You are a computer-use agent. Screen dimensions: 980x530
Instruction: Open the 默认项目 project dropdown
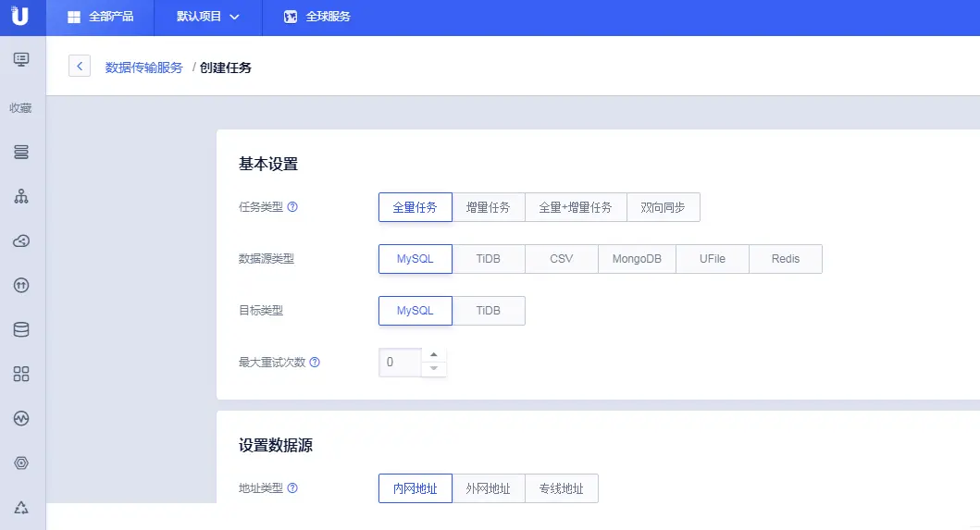[x=208, y=17]
